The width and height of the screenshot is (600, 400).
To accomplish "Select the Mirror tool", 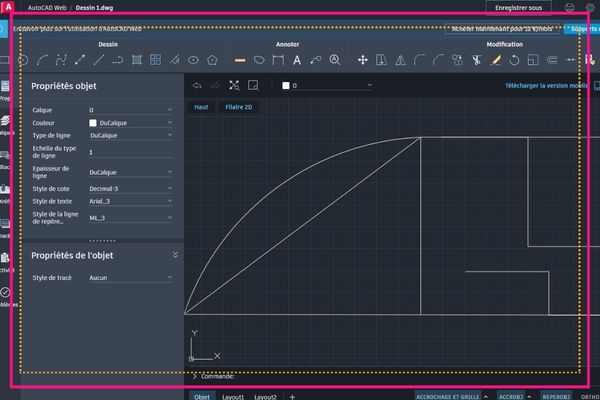I will (400, 60).
